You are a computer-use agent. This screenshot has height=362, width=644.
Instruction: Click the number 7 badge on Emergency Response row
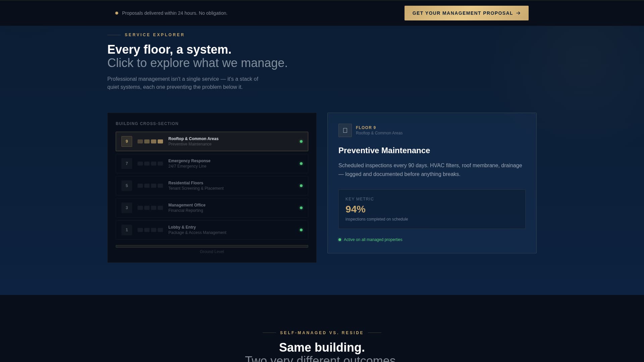126,164
